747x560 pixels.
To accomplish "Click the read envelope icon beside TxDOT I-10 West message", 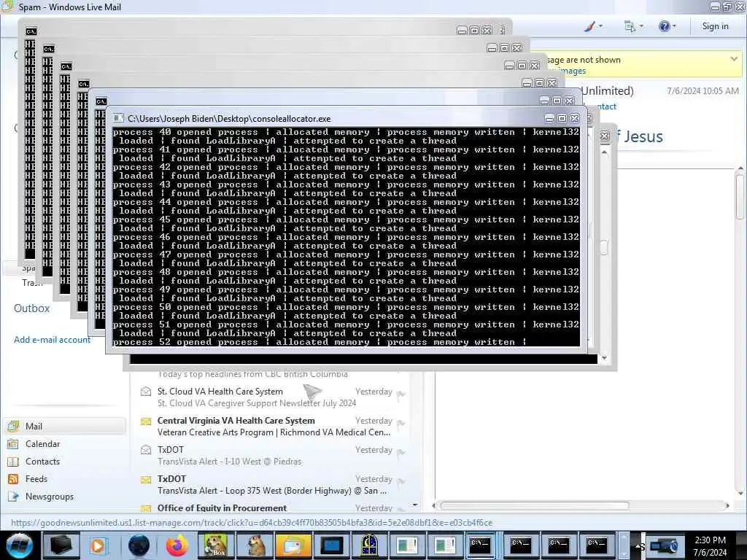I will [146, 450].
